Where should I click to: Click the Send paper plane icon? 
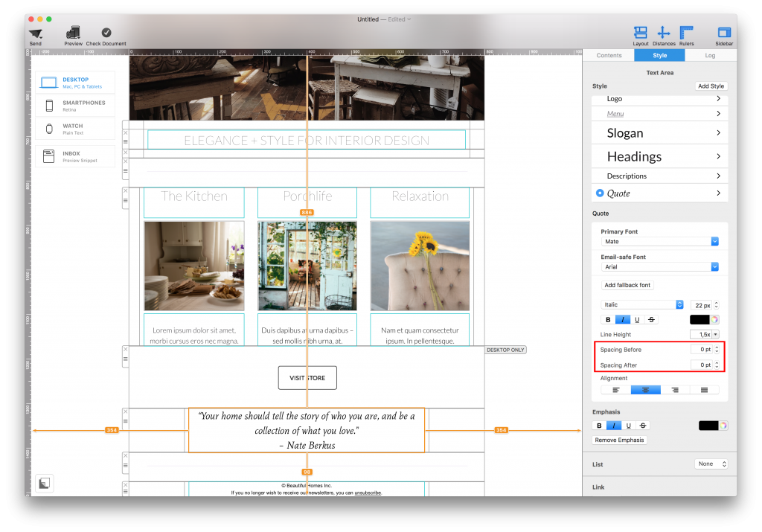(36, 33)
